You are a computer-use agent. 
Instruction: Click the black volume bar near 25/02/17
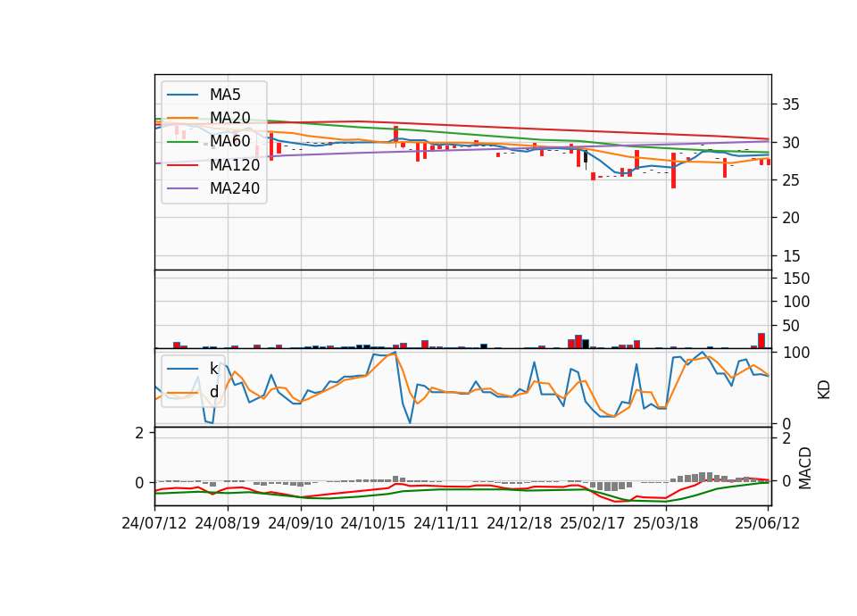(x=586, y=344)
